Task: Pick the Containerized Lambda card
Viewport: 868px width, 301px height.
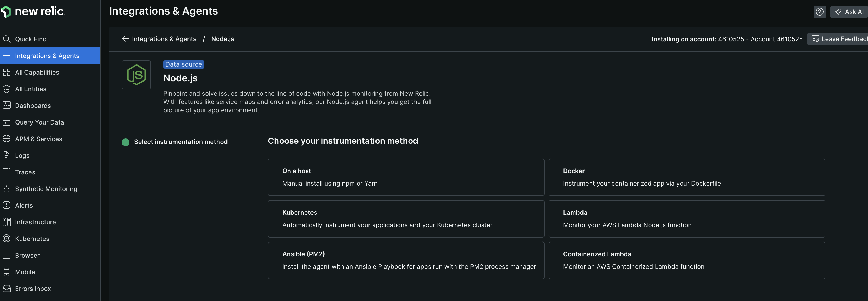Action: point(687,260)
